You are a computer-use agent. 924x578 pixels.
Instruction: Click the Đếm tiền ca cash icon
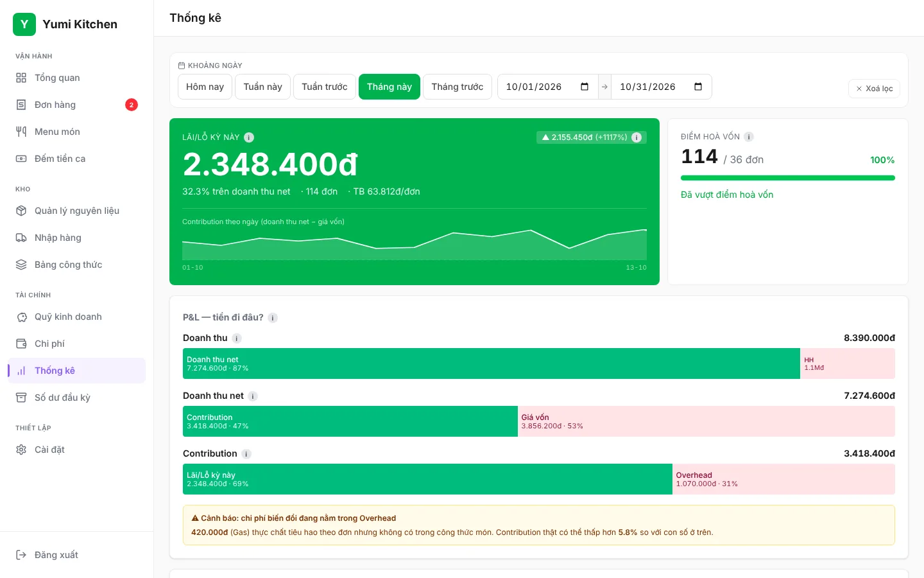(21, 159)
